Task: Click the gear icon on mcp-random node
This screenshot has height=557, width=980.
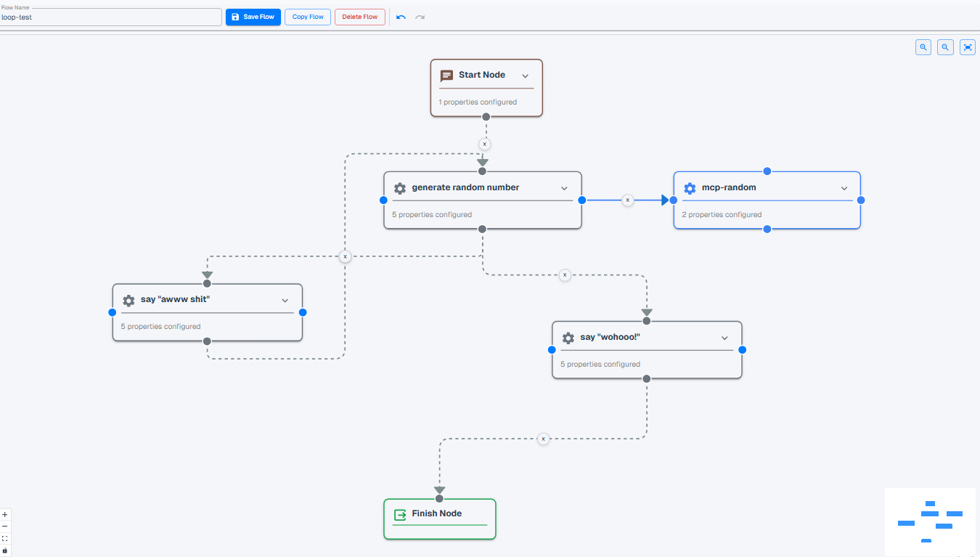Action: tap(690, 188)
